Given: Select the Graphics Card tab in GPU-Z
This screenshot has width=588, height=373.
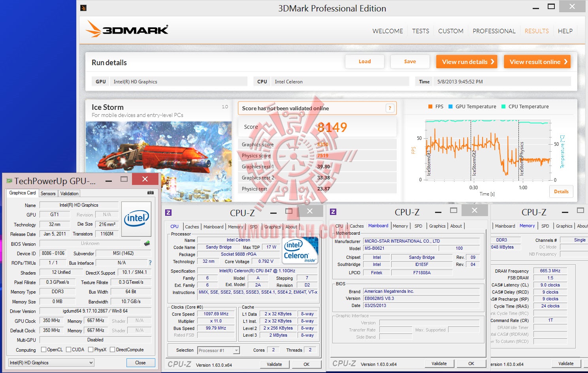Looking at the screenshot, I should pos(23,193).
